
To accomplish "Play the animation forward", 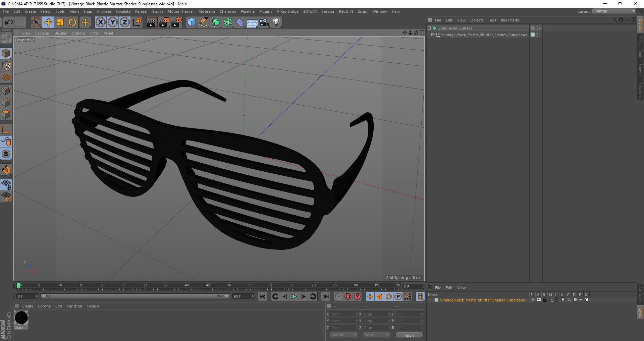I will (x=294, y=296).
